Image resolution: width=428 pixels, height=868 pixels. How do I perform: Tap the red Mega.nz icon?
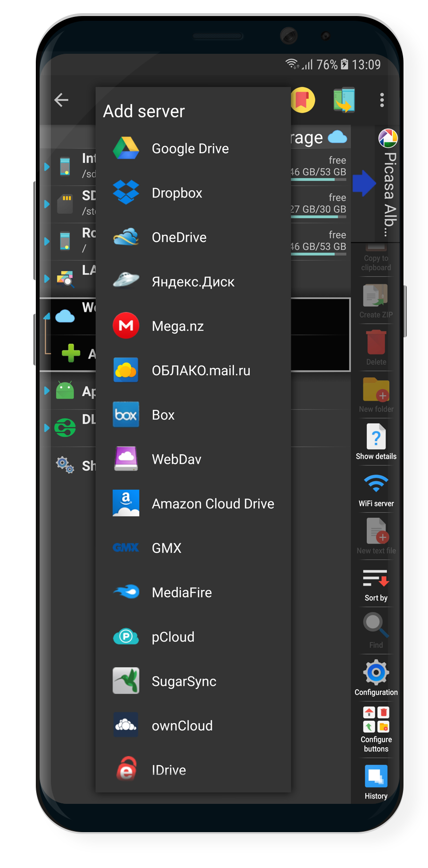point(126,325)
